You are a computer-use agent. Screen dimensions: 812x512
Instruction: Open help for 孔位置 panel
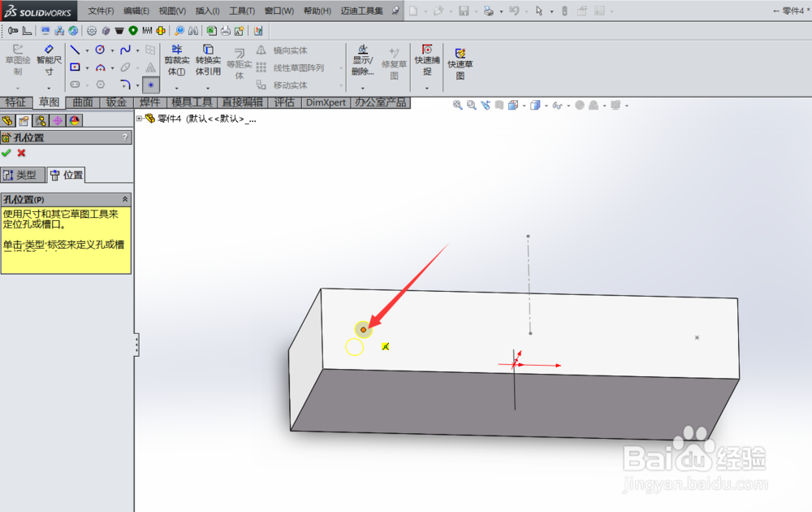[x=125, y=137]
